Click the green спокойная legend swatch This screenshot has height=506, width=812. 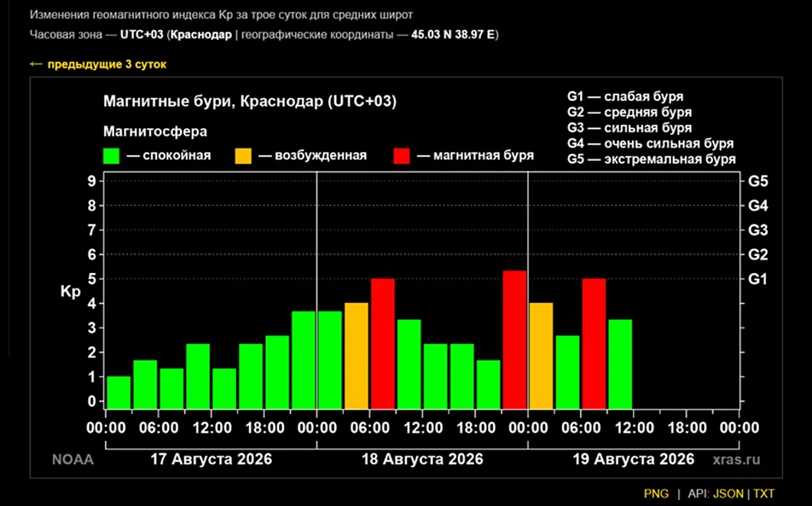(x=111, y=156)
